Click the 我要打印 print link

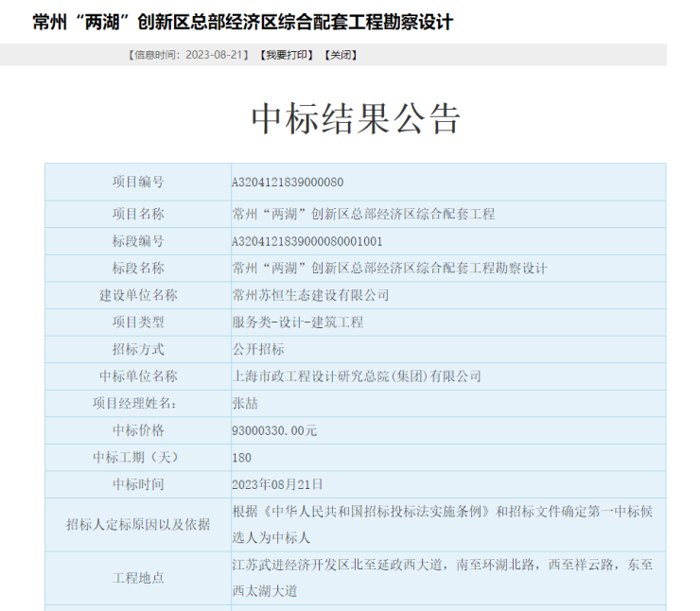click(x=286, y=55)
